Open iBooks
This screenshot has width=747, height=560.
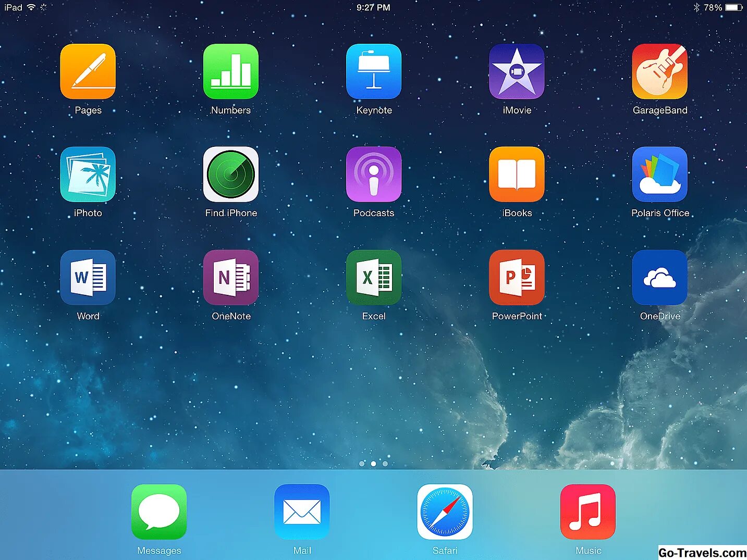[517, 175]
